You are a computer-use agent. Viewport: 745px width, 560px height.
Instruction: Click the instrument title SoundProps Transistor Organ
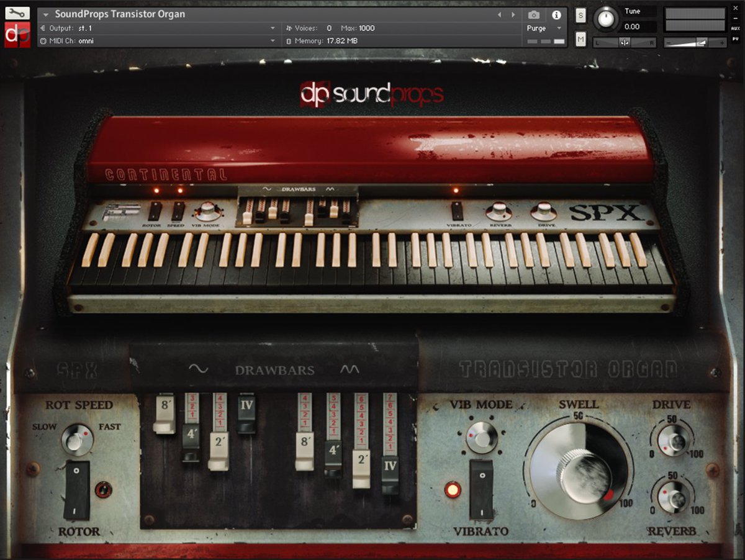[x=120, y=14]
